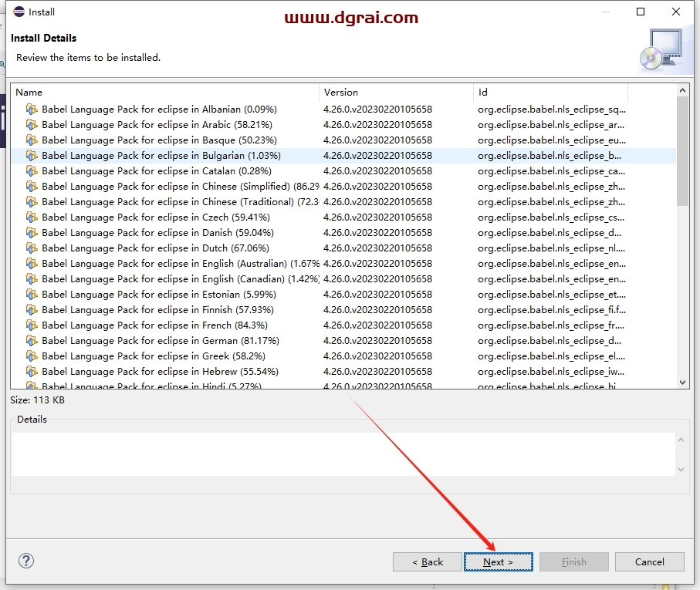Viewport: 700px width, 590px height.
Task: Select "Babel Language Pack for eclipse in Albanian (0.09%)"
Action: tap(160, 110)
